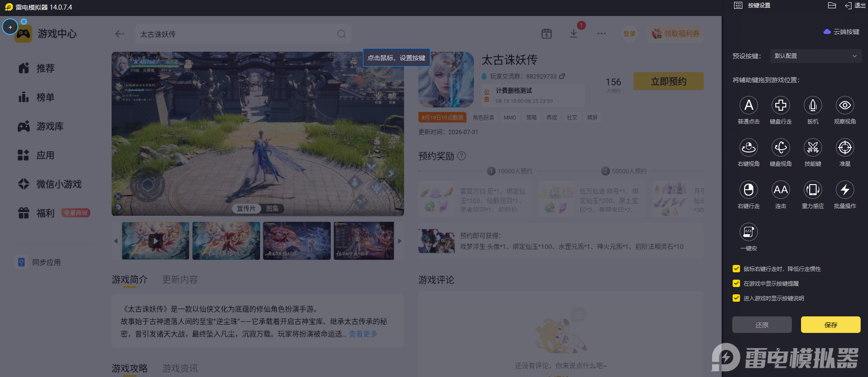The height and width of the screenshot is (377, 868).
Task: Go back with the left arrow icon
Action: [x=120, y=34]
